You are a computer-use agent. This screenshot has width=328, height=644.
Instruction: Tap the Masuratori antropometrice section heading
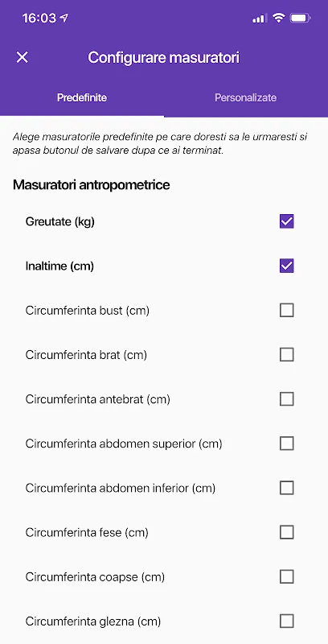(x=92, y=185)
